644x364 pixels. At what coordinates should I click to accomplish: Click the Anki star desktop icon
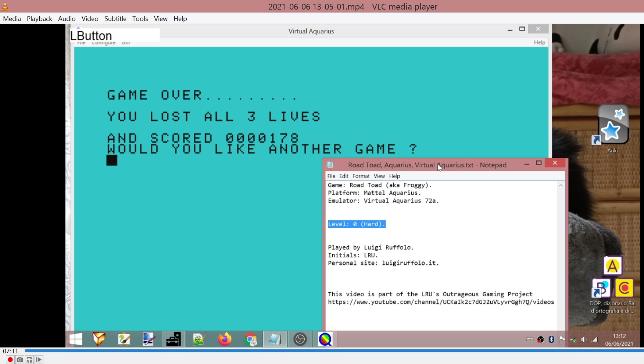tap(613, 125)
